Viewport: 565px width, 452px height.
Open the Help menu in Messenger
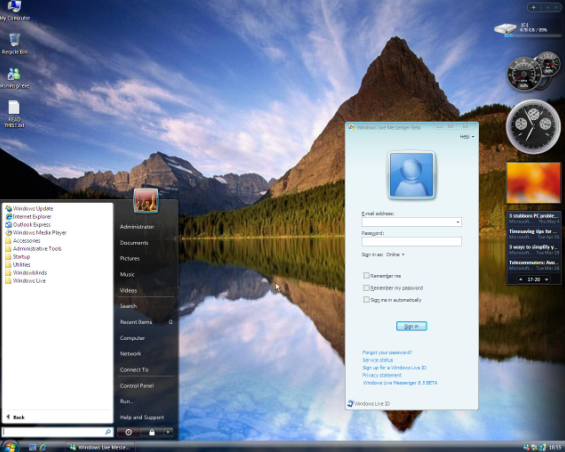tap(467, 137)
